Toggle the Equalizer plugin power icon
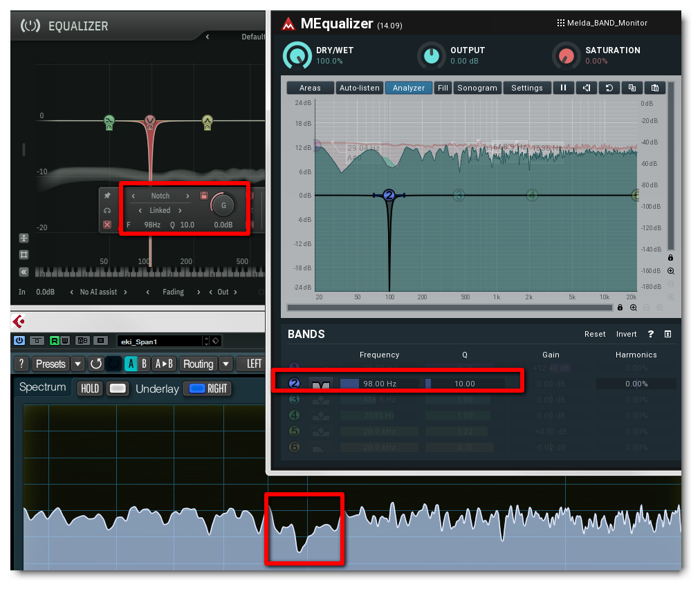Screen dimensions: 700x589 [x=30, y=26]
